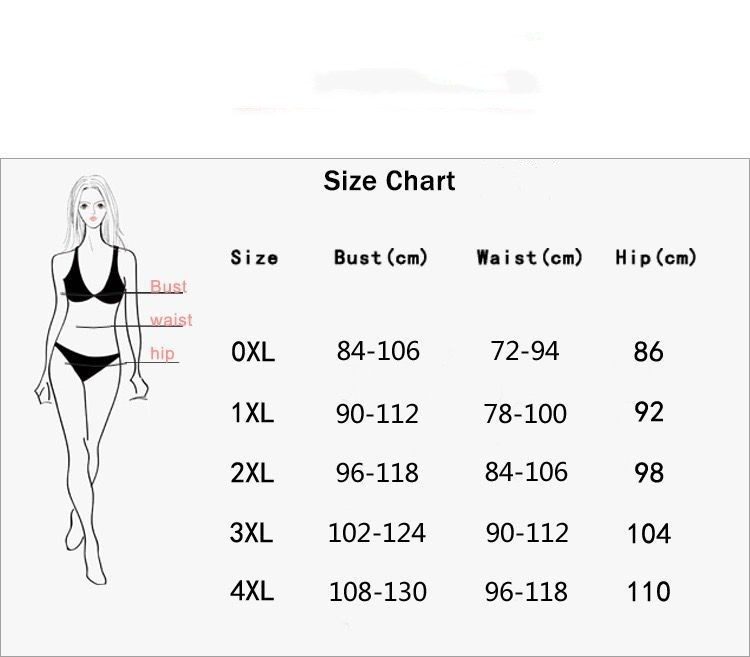Select the Waist(cm) column header
This screenshot has width=750, height=657.
[529, 257]
